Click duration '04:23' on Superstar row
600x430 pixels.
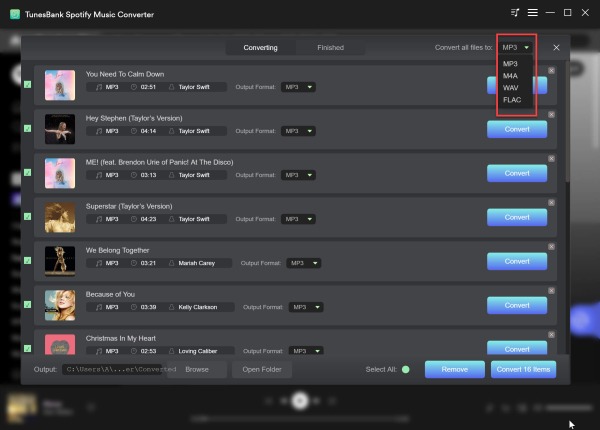pyautogui.click(x=148, y=219)
